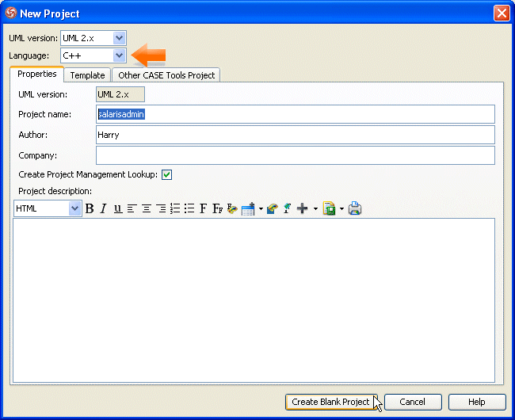Open the Other CASE Tools Project tab
515x420 pixels.
pos(166,75)
